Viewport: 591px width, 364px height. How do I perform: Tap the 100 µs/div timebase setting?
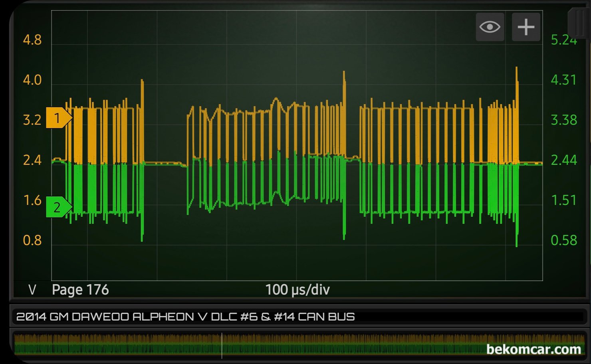click(297, 290)
